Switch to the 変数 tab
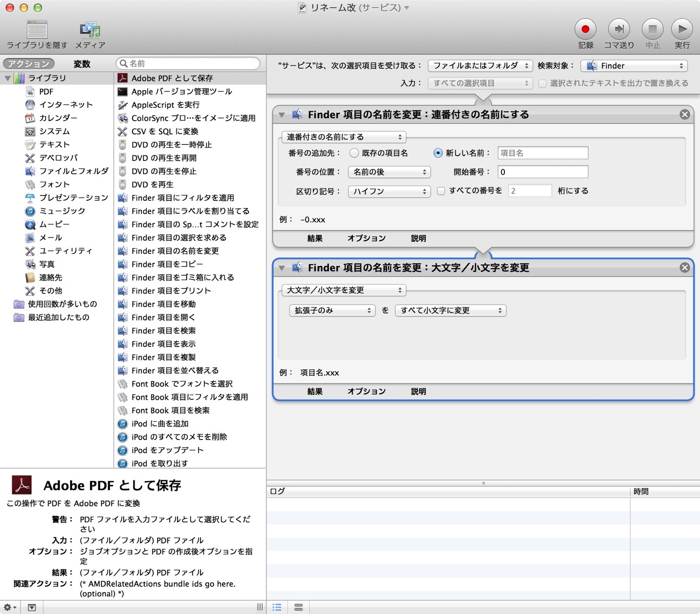Image resolution: width=700 pixels, height=614 pixels. tap(82, 64)
